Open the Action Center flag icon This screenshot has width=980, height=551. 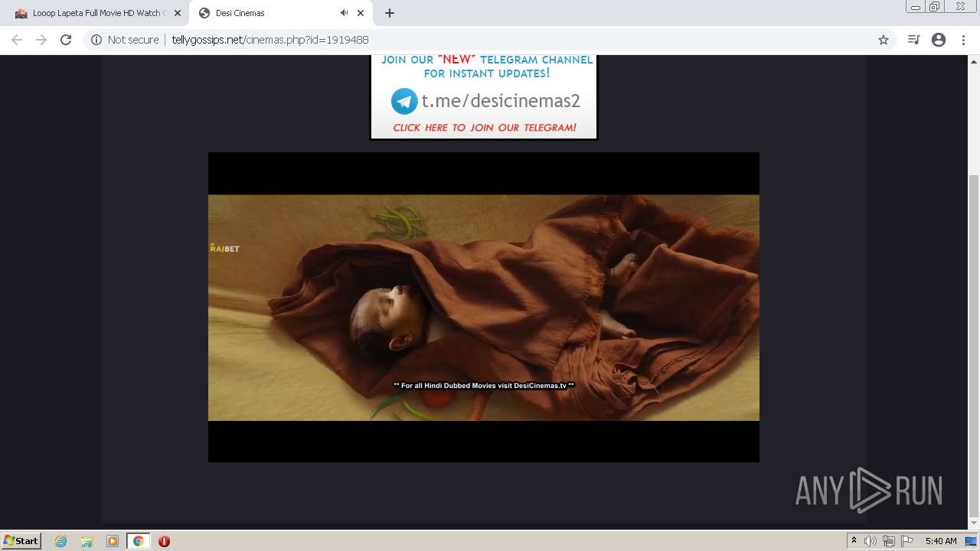click(x=907, y=541)
